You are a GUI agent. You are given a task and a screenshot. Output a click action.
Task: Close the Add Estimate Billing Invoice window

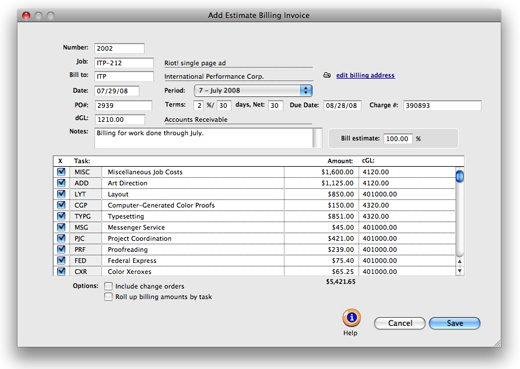click(26, 15)
